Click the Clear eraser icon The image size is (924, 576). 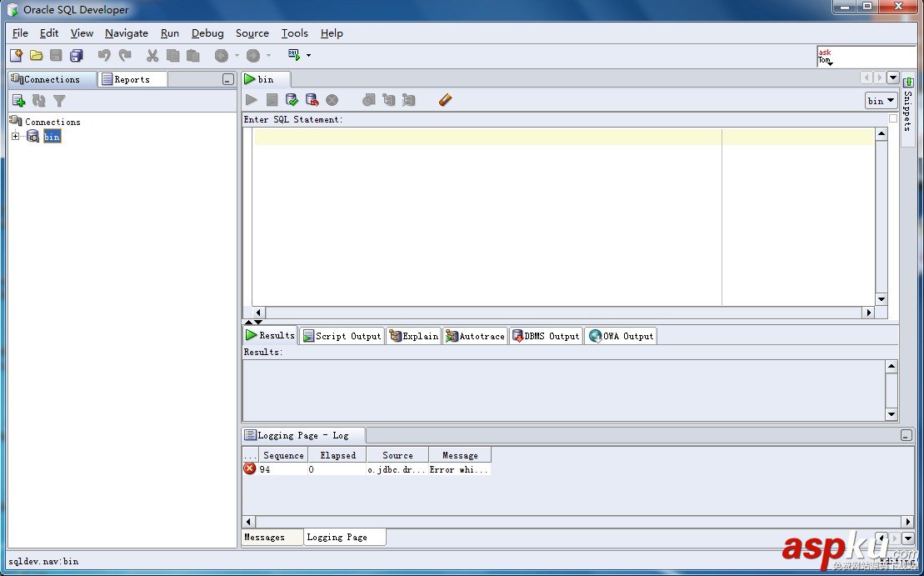tap(445, 100)
